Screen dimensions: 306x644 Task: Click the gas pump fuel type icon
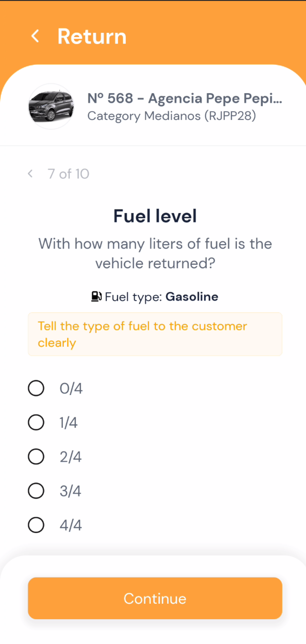96,296
